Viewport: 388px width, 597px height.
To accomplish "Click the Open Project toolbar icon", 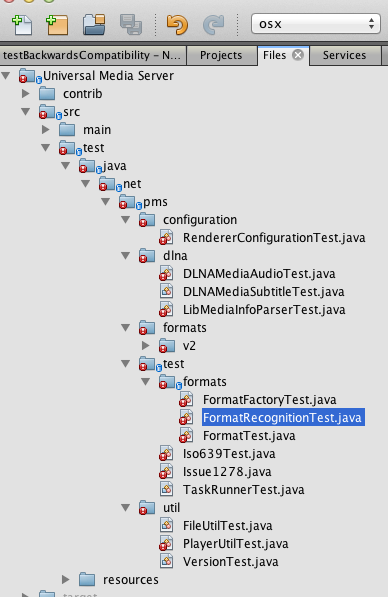I will 94,25.
